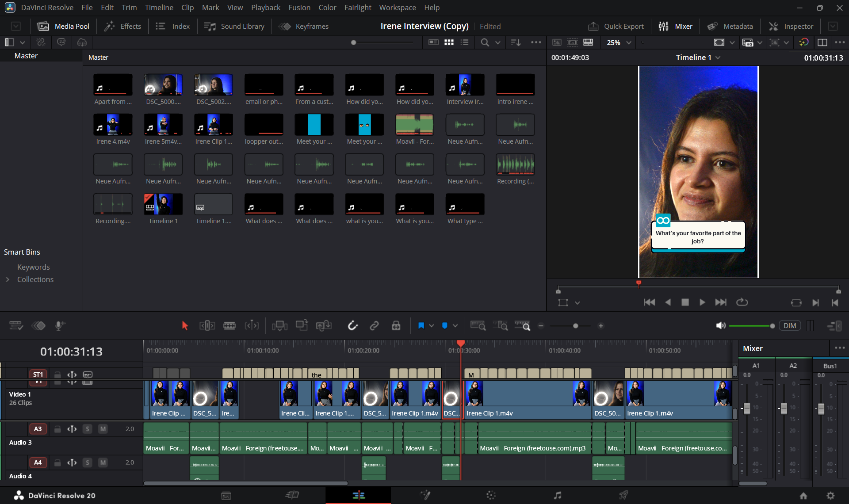
Task: Click the loop playback icon
Action: tap(742, 302)
